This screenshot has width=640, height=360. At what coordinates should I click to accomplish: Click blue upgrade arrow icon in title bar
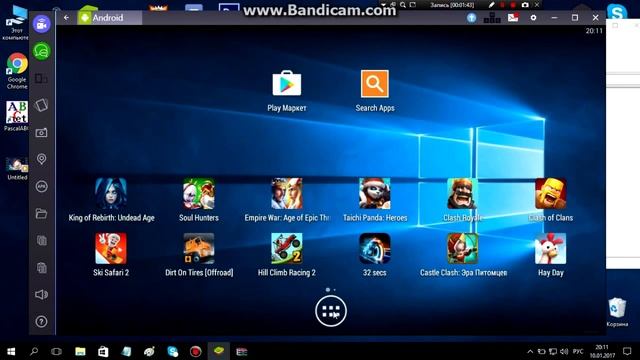[x=471, y=18]
